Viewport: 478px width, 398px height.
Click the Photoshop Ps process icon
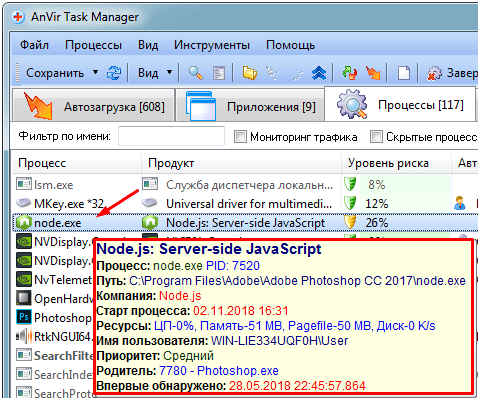tap(24, 317)
